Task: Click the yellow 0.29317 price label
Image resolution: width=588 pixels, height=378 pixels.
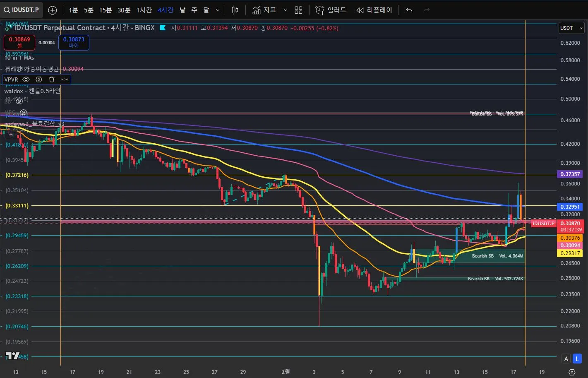Action: (x=570, y=253)
